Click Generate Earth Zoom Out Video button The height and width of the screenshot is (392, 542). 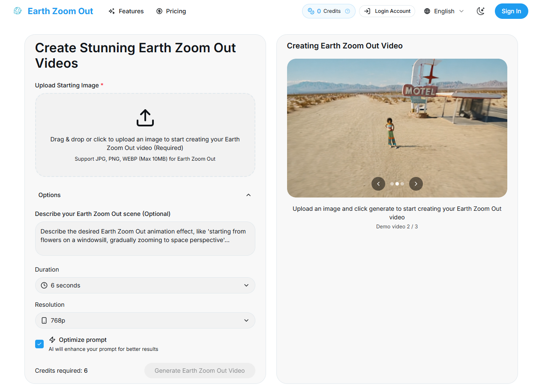click(200, 371)
